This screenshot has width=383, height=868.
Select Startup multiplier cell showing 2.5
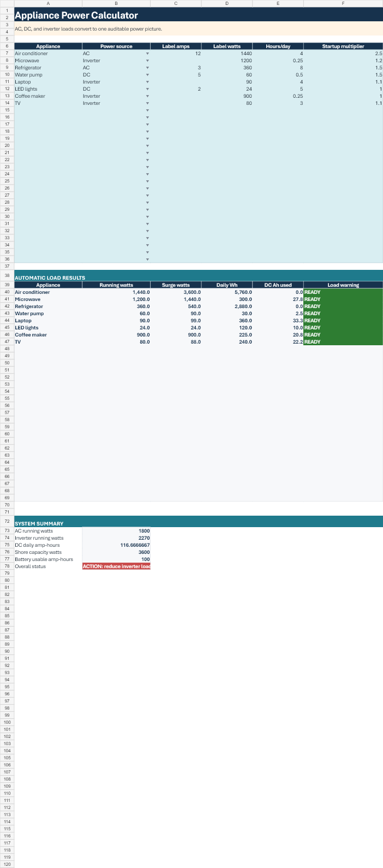click(x=343, y=54)
